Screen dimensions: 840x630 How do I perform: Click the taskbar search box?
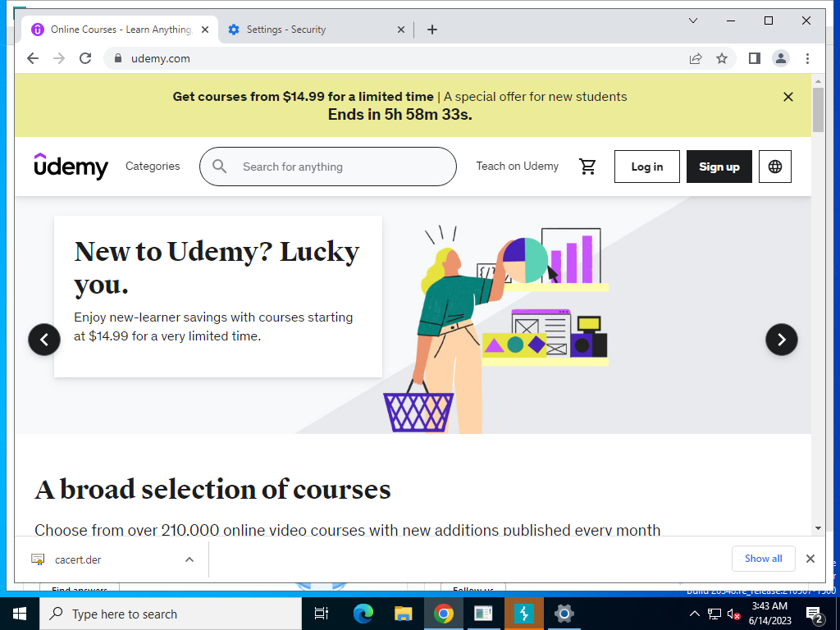(x=171, y=614)
